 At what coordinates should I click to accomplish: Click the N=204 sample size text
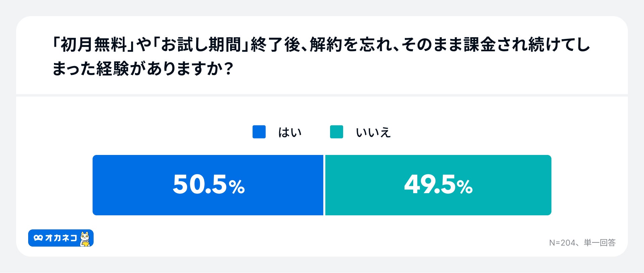562,242
